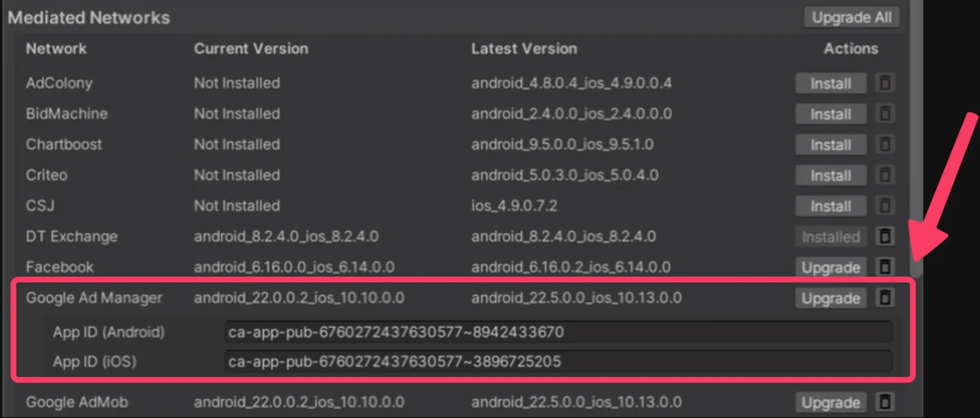Viewport: 980px width, 418px height.
Task: Click the App ID (Android) field
Action: click(558, 332)
